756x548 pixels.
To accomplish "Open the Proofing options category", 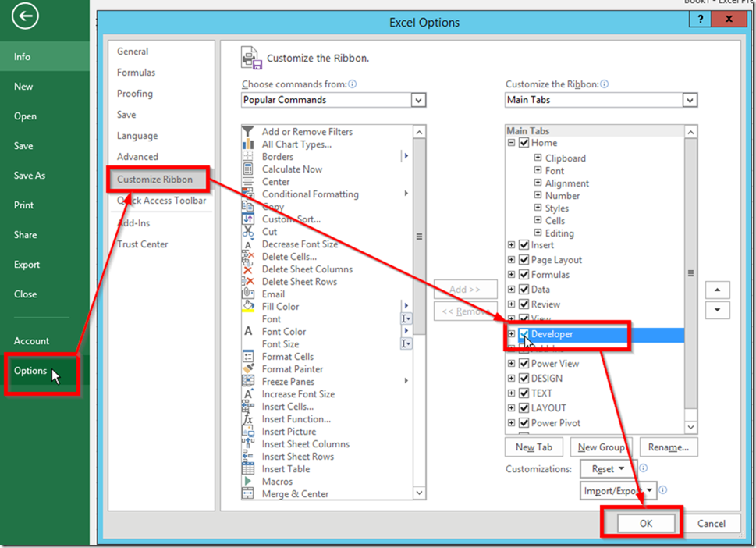I will 135,94.
